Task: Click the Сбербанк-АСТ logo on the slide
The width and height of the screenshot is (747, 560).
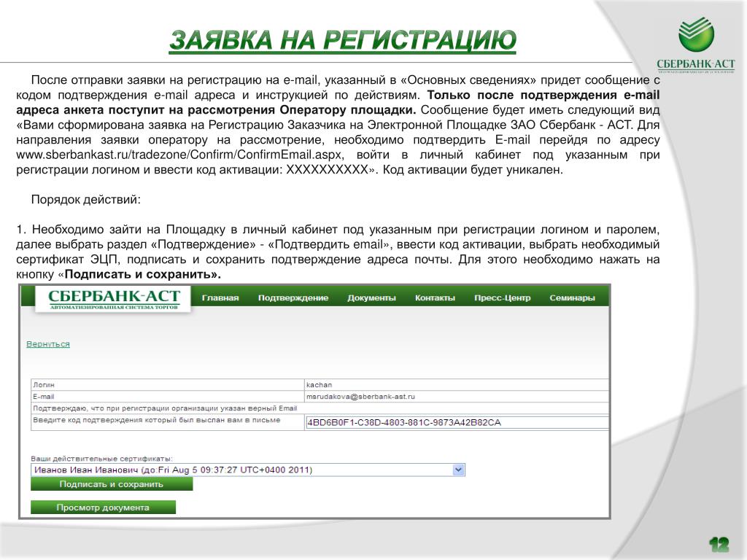Action: tap(695, 46)
